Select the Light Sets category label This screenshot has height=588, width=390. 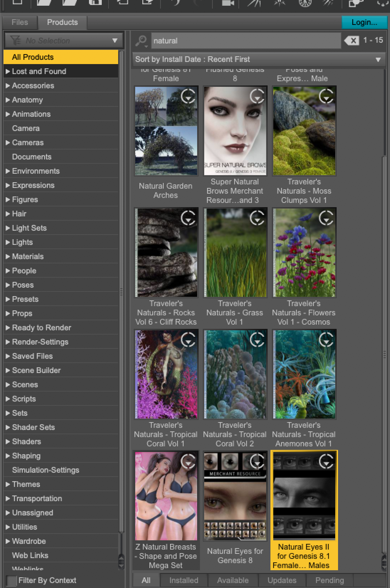[29, 228]
